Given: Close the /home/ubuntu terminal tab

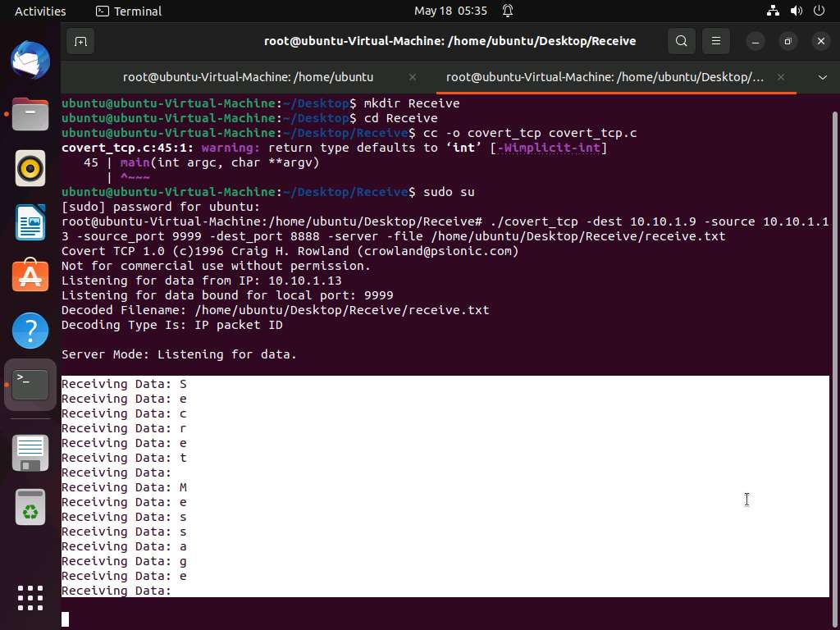Looking at the screenshot, I should (x=413, y=77).
